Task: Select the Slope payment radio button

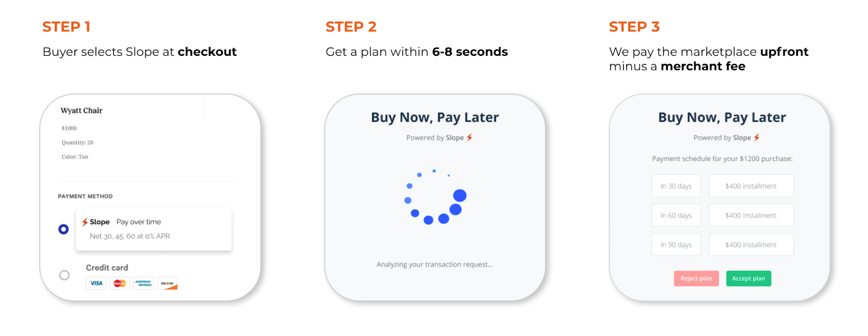Action: (63, 229)
